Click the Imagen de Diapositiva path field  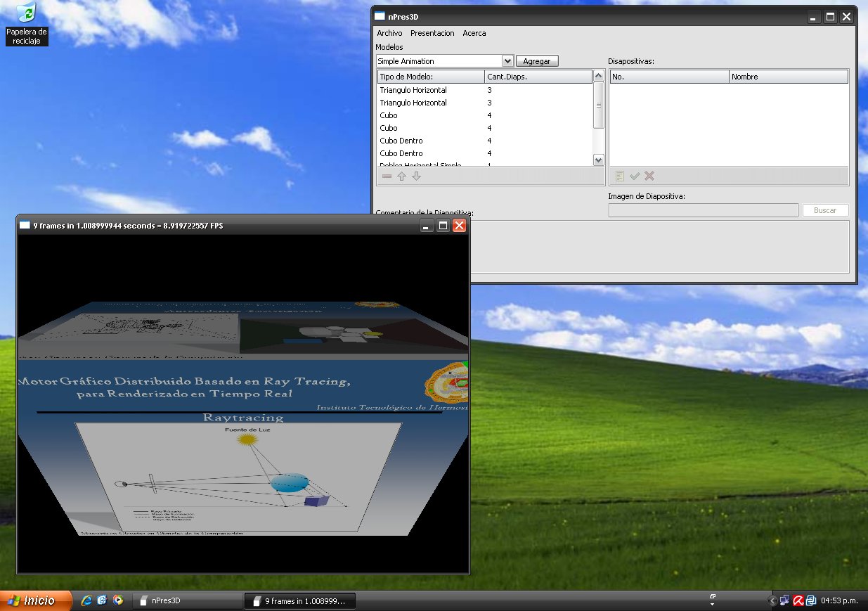pyautogui.click(x=703, y=210)
